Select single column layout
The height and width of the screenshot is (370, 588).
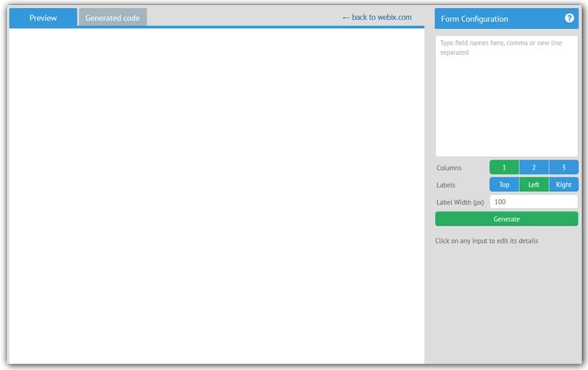(x=504, y=166)
